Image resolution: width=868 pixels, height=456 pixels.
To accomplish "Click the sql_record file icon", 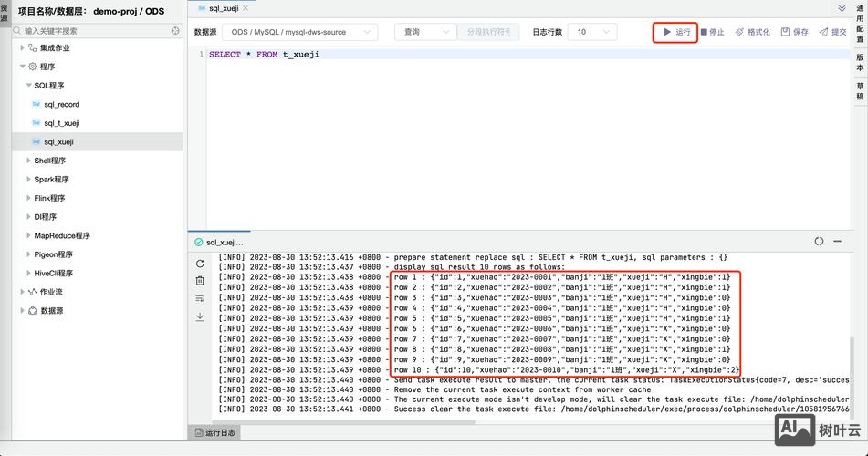I will [36, 105].
